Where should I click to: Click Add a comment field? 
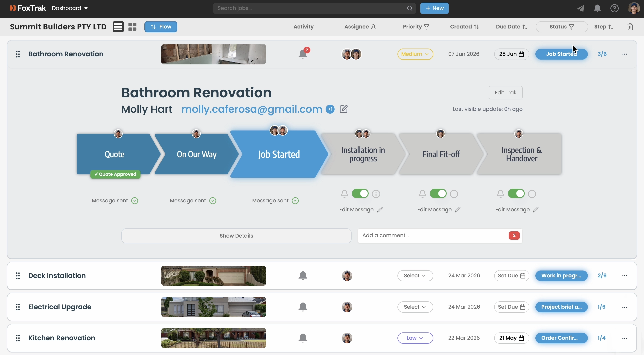click(440, 236)
